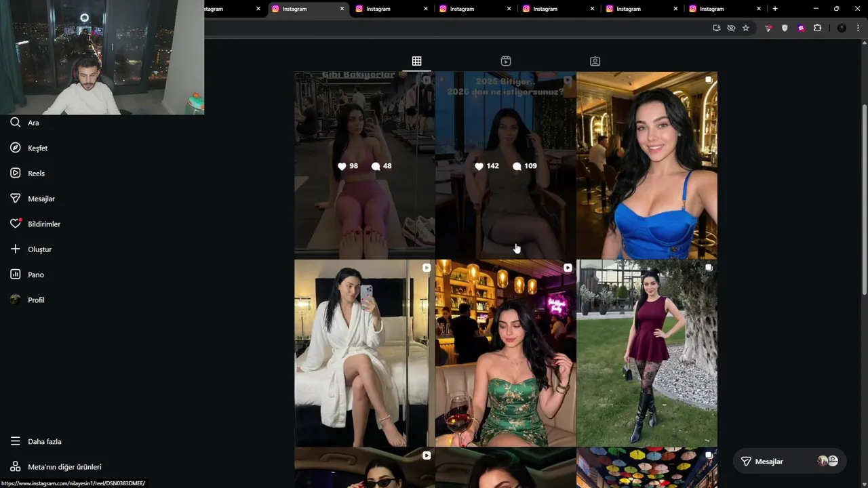Open Mesajlar in the left sidebar
868x488 pixels.
[x=32, y=199]
